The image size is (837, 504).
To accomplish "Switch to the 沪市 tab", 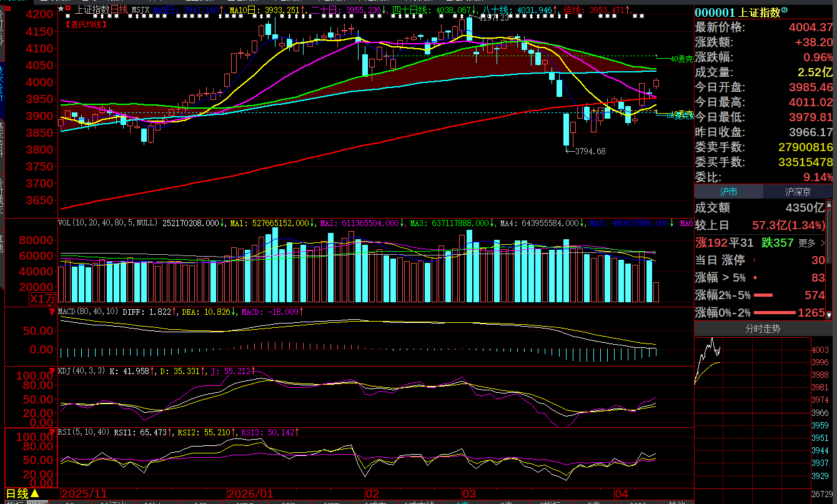I will coord(728,192).
